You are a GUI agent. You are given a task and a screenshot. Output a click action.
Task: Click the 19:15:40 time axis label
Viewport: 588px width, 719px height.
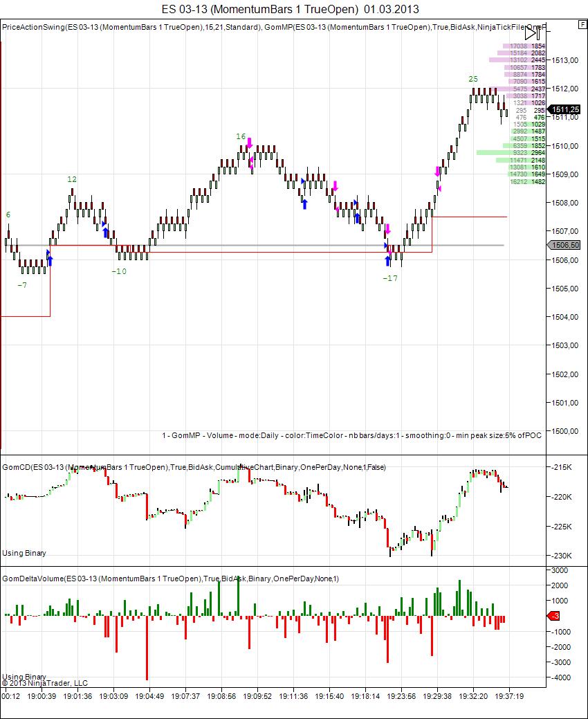[329, 696]
